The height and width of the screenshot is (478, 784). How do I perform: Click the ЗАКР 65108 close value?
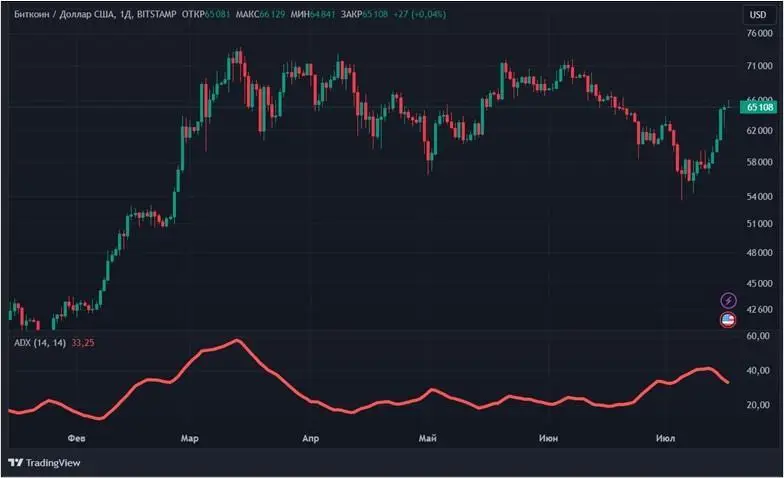pyautogui.click(x=364, y=14)
